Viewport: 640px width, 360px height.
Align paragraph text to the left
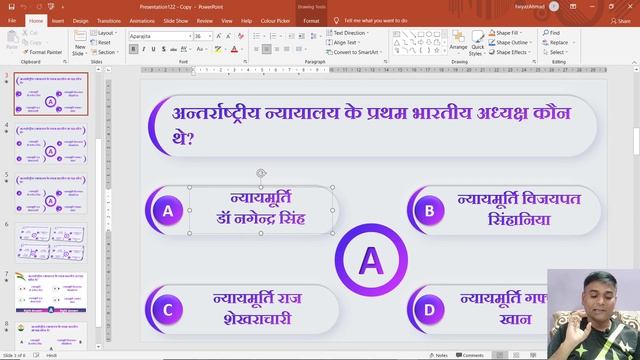[x=256, y=49]
